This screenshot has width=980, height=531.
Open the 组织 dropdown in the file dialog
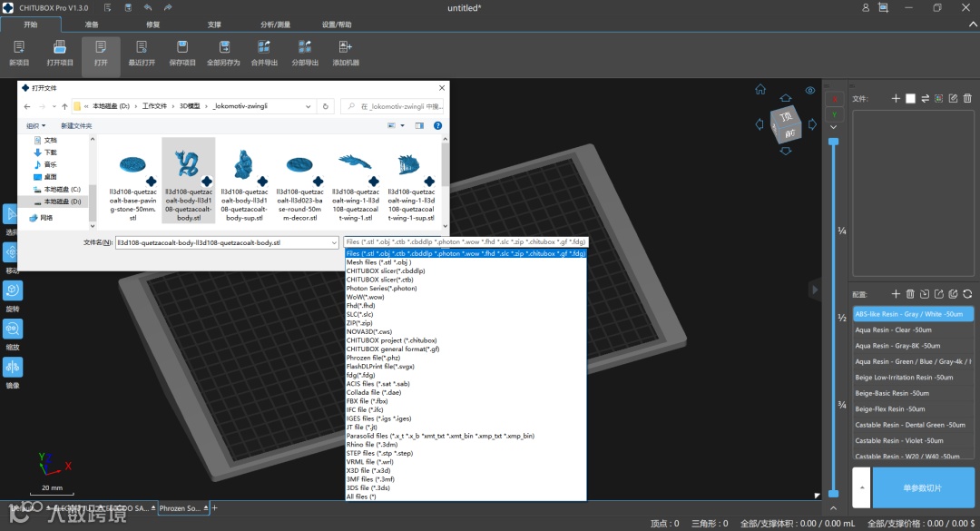tap(35, 125)
